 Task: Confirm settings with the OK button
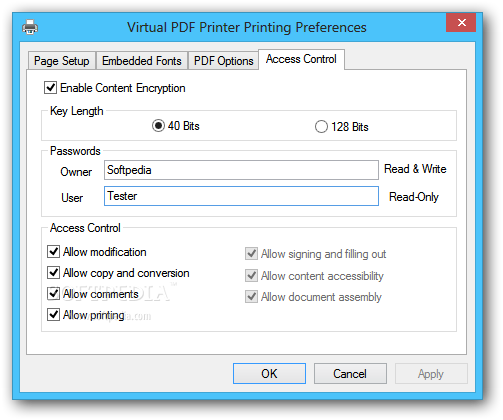coord(269,374)
